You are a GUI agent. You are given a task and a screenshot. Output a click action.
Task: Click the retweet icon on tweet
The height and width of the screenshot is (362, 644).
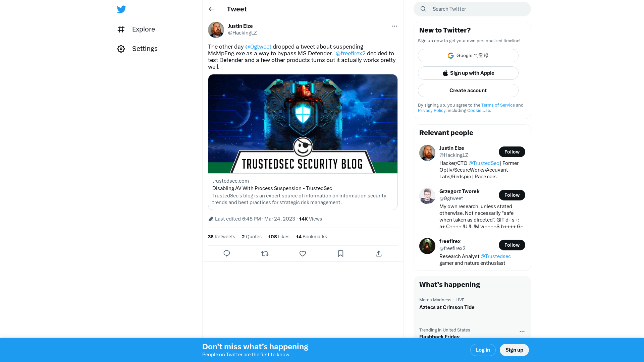(x=265, y=253)
